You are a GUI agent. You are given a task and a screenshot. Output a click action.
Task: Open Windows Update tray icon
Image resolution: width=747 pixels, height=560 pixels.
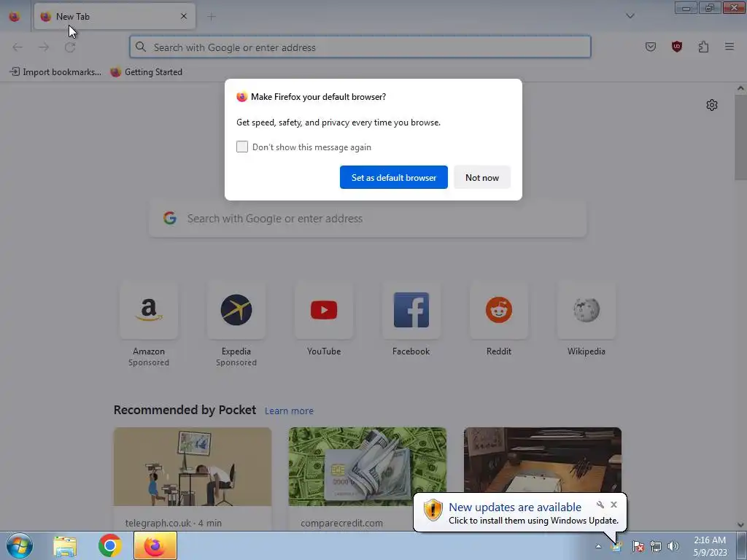[617, 546]
